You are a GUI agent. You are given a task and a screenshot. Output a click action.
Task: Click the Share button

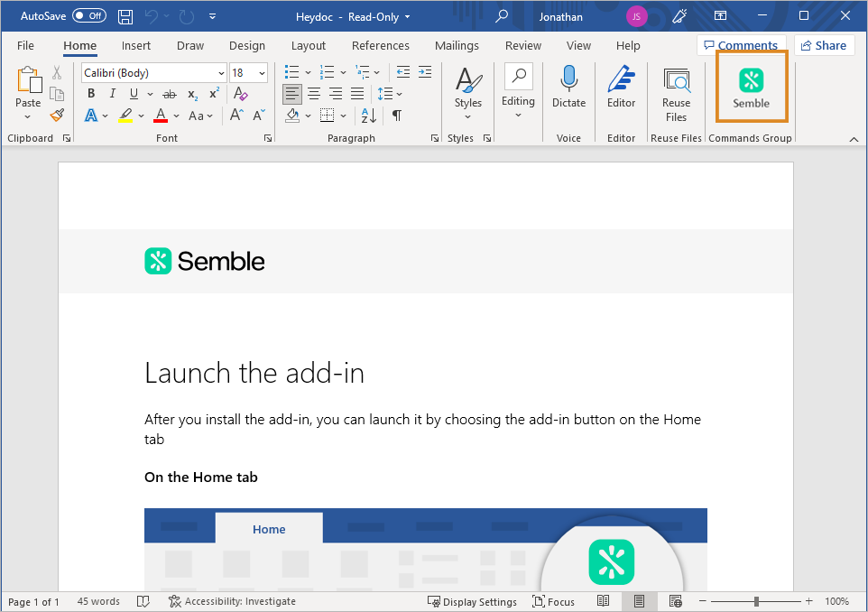tap(824, 45)
